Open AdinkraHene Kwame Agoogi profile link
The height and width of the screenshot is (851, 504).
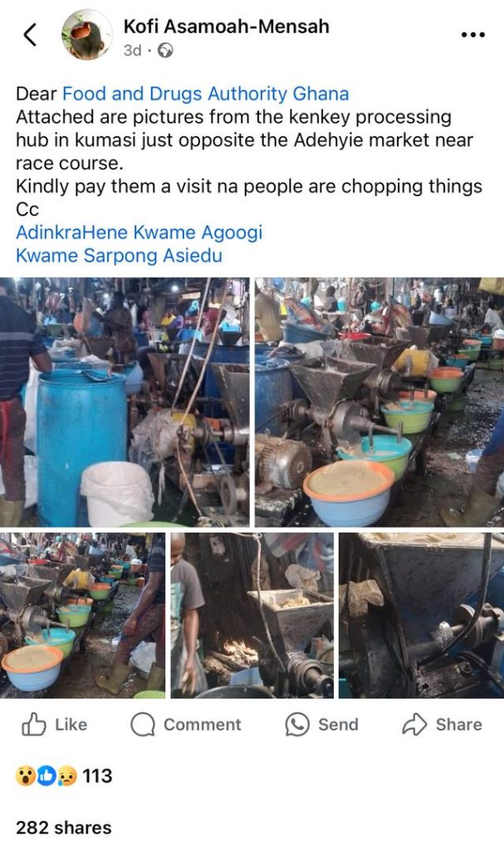139,233
